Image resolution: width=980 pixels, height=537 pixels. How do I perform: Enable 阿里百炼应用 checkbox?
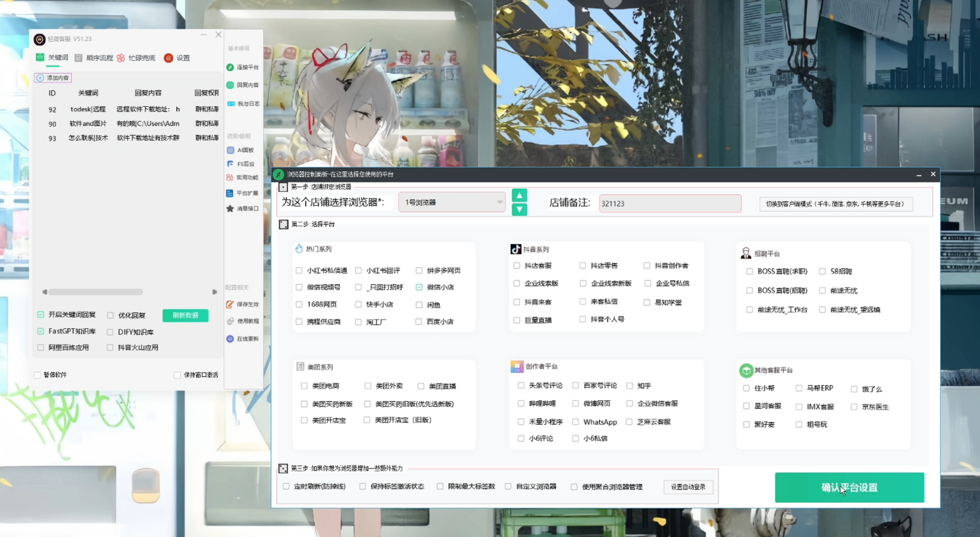pos(41,347)
